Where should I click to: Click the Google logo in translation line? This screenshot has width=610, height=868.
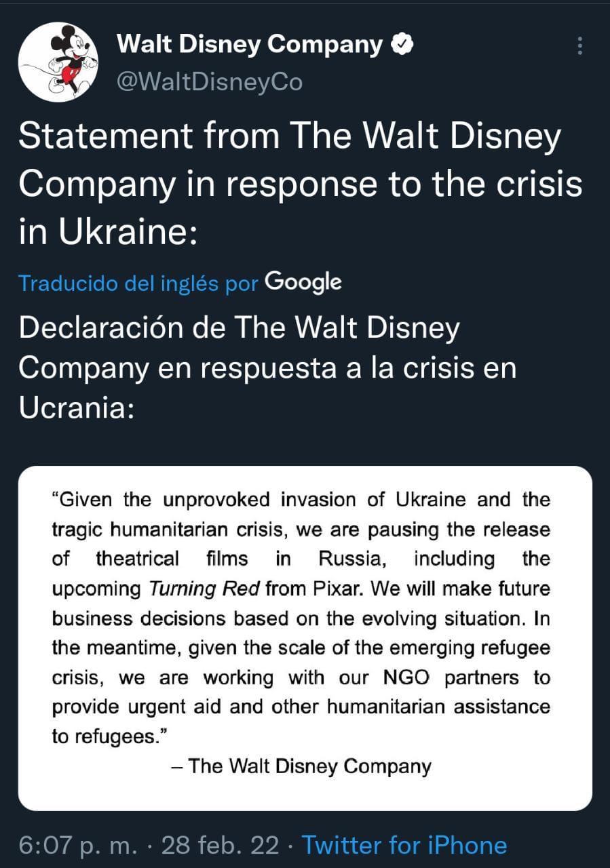click(303, 282)
